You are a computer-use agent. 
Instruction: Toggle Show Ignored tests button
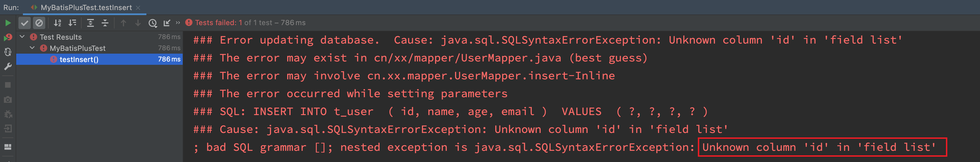[39, 23]
